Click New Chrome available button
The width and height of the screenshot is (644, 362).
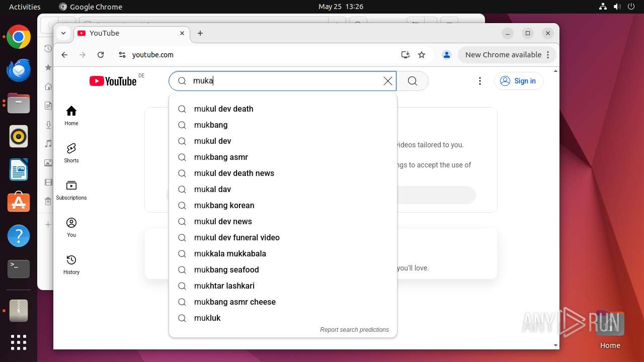pyautogui.click(x=507, y=55)
